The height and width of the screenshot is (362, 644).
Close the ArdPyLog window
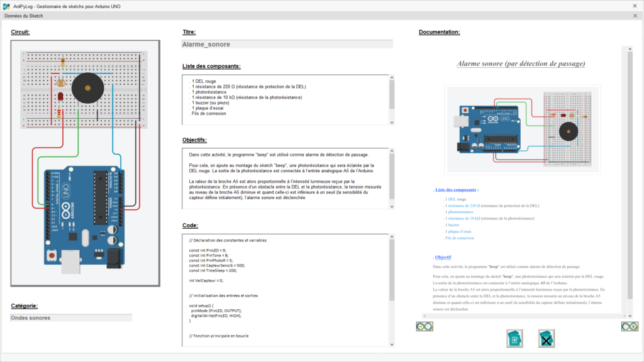[634, 5]
